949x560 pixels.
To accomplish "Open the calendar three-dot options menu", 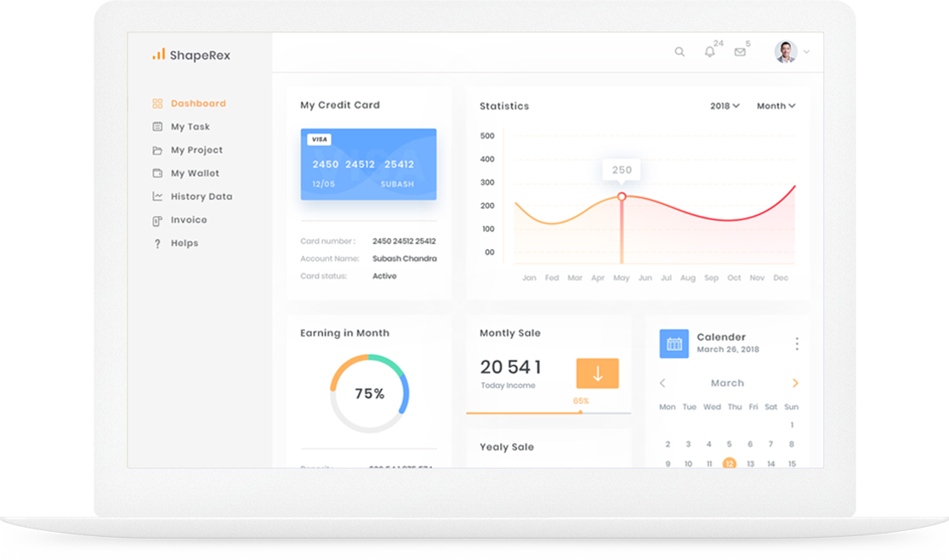I will [x=797, y=343].
